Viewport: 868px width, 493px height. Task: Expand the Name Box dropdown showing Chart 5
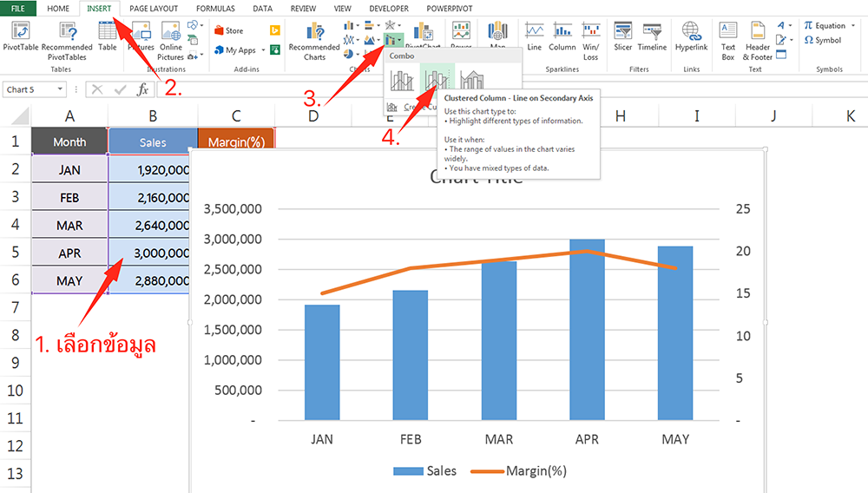pyautogui.click(x=60, y=89)
